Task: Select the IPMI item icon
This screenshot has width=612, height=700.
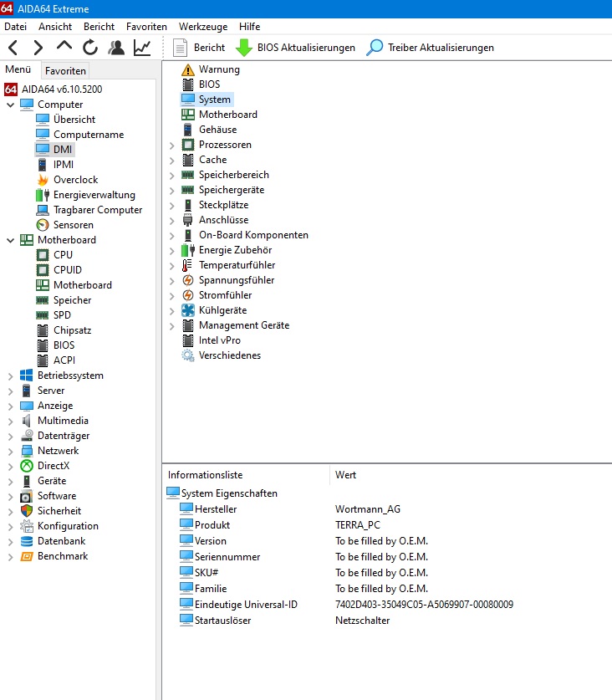Action: coord(43,165)
